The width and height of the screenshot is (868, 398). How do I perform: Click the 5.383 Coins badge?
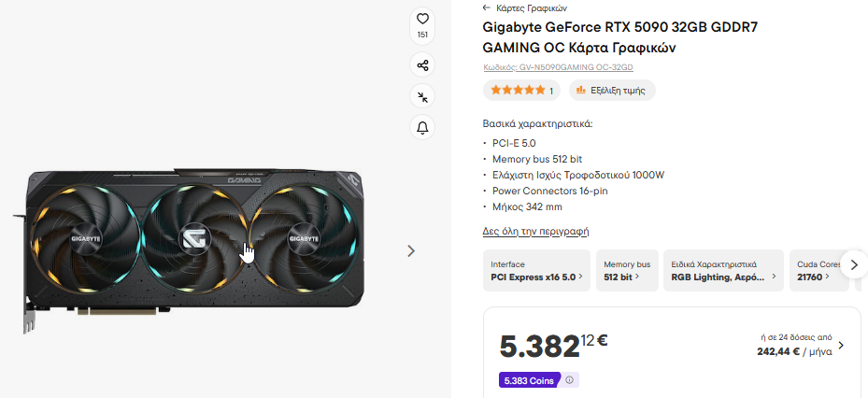click(529, 380)
